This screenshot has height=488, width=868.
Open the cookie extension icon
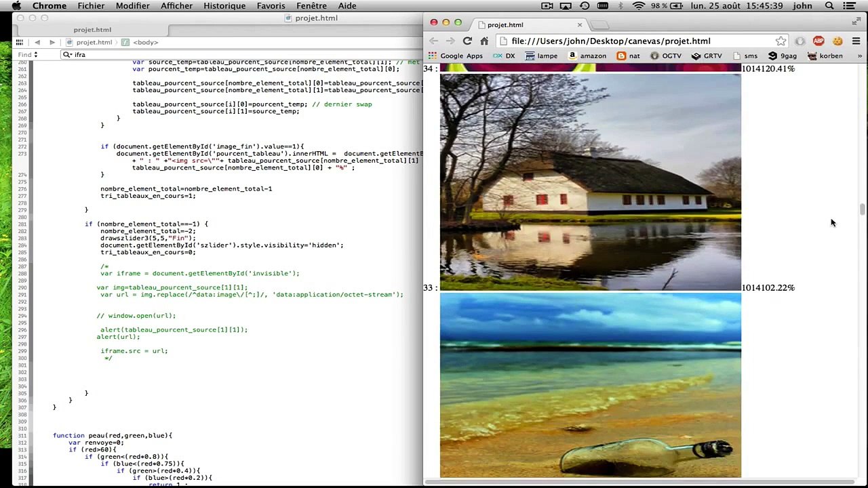click(837, 41)
